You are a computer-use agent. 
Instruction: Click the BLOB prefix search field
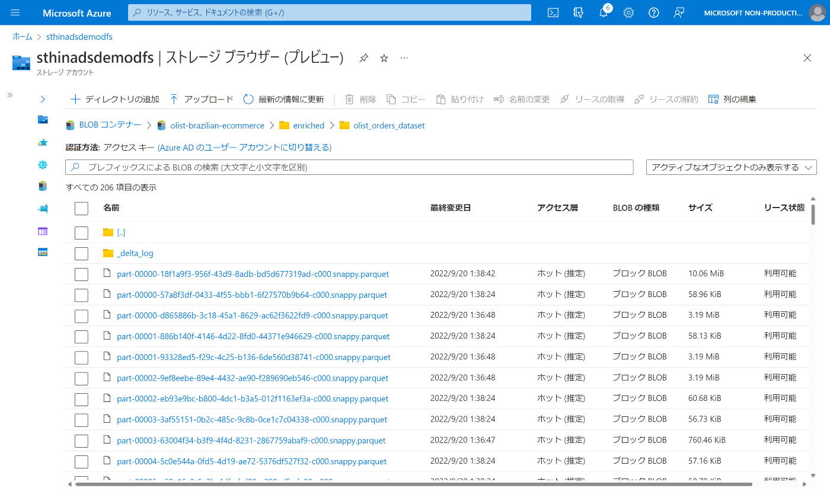click(349, 167)
